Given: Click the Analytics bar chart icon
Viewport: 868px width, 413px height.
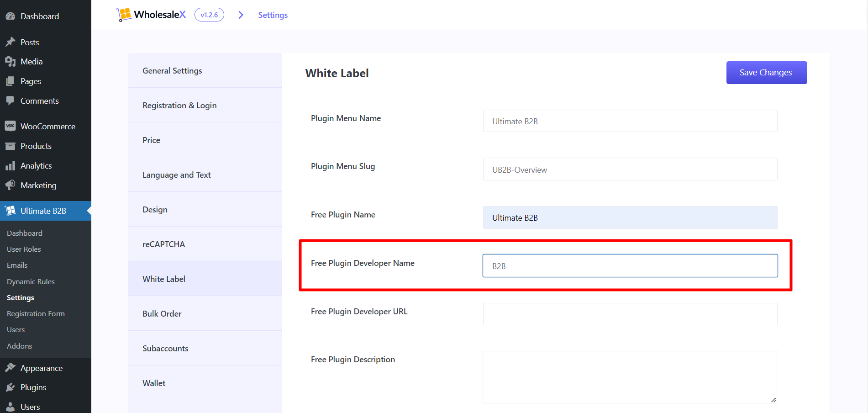Looking at the screenshot, I should pos(10,166).
